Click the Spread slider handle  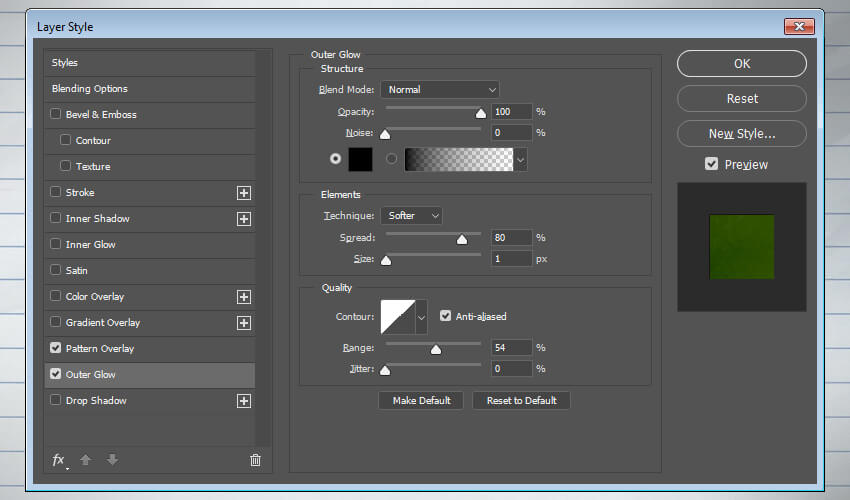coord(462,239)
